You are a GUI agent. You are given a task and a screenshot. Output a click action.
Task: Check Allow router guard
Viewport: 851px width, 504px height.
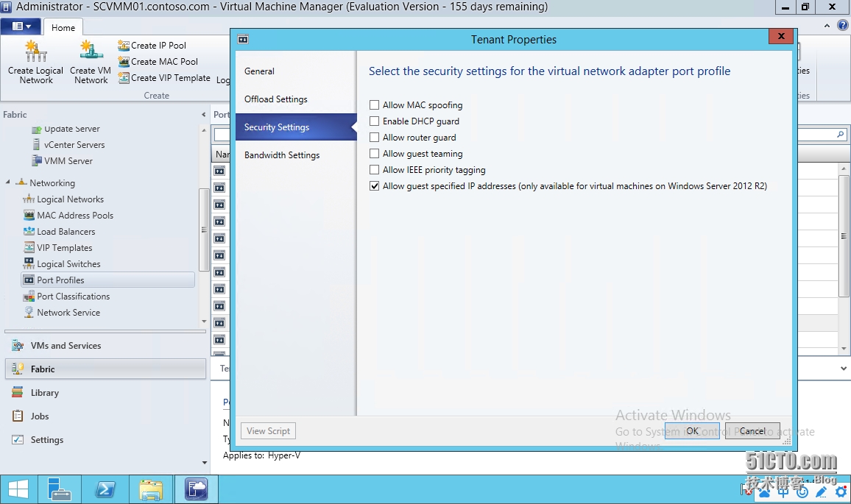point(375,138)
